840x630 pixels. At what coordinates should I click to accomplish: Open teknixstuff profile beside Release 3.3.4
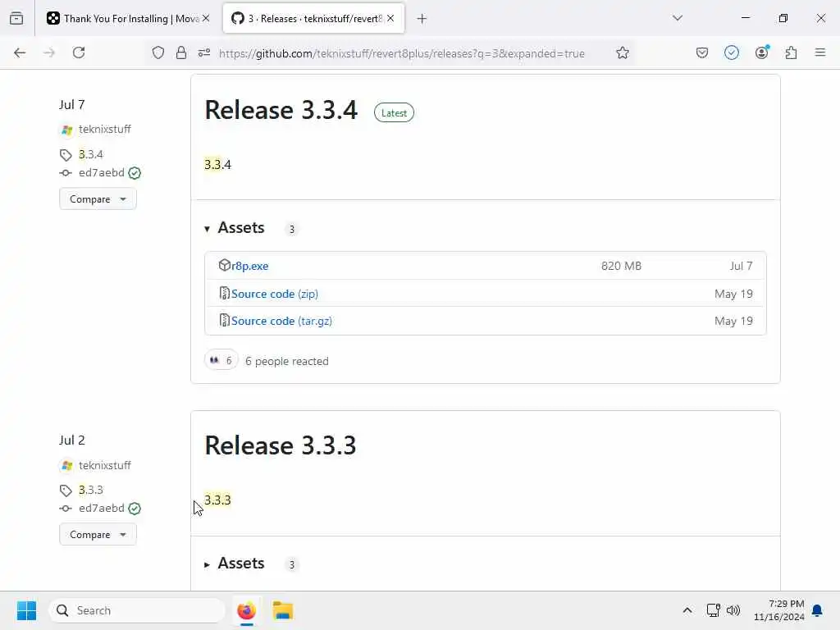coord(104,129)
